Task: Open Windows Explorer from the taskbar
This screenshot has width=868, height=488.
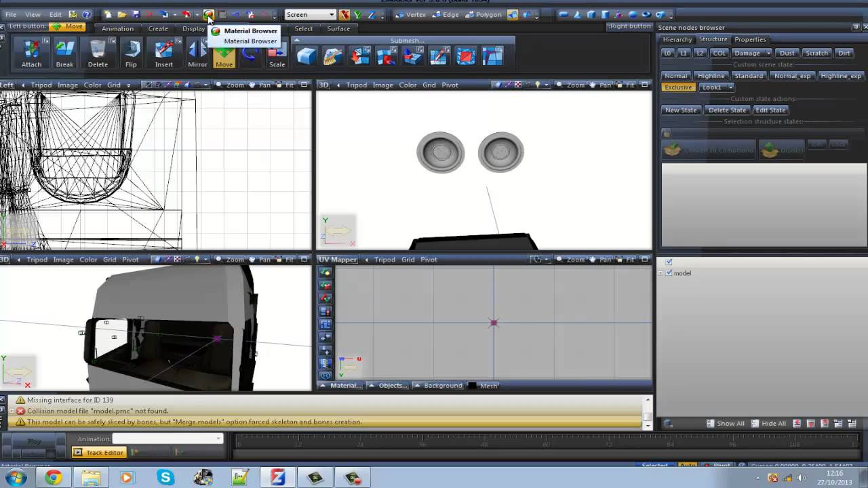Action: 91,478
